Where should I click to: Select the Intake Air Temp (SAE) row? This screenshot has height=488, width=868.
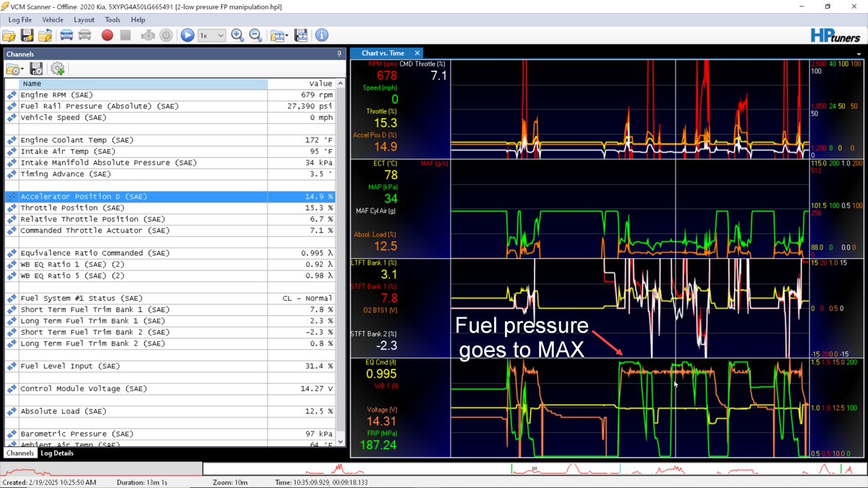[170, 151]
